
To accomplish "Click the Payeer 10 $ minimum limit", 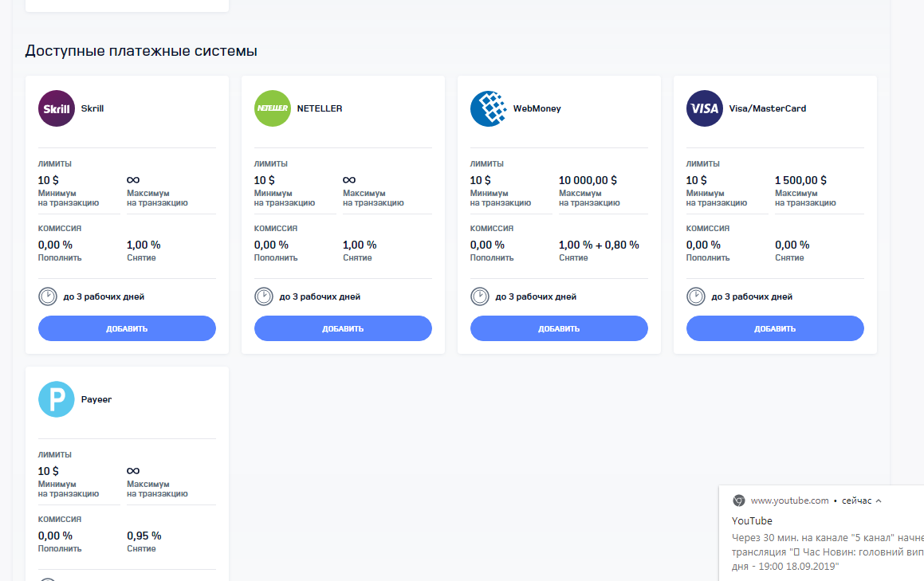I will (49, 471).
